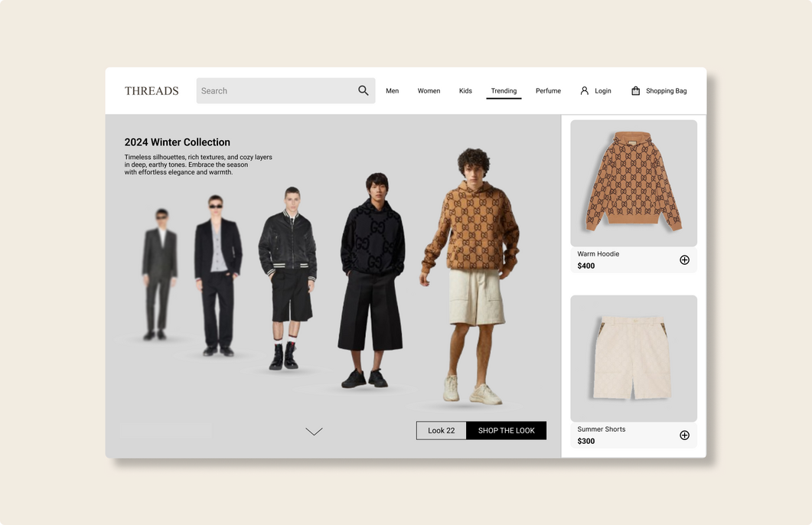Open the Summer Shorts product image
The width and height of the screenshot is (812, 525).
(x=634, y=358)
